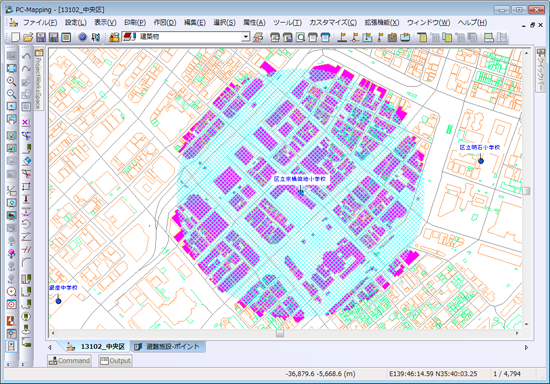Click the orange lightning icon in left toolbar
Screen dimensions: 550x384
tap(12, 320)
